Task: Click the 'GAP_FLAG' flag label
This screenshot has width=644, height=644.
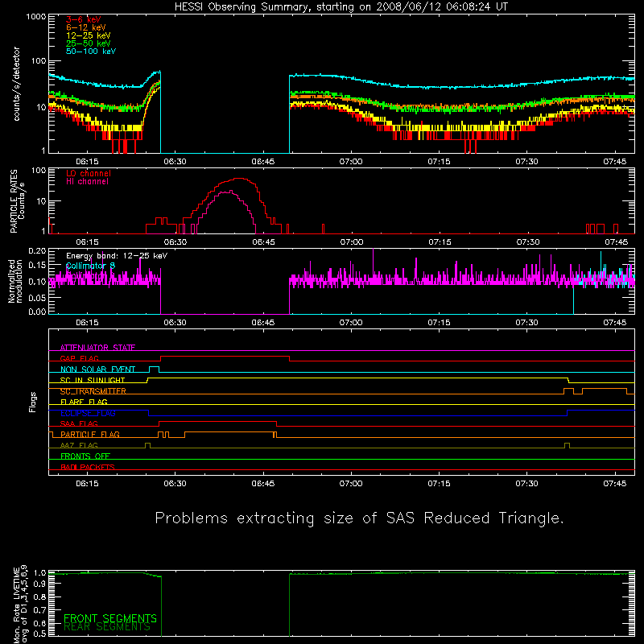Action: coord(79,358)
